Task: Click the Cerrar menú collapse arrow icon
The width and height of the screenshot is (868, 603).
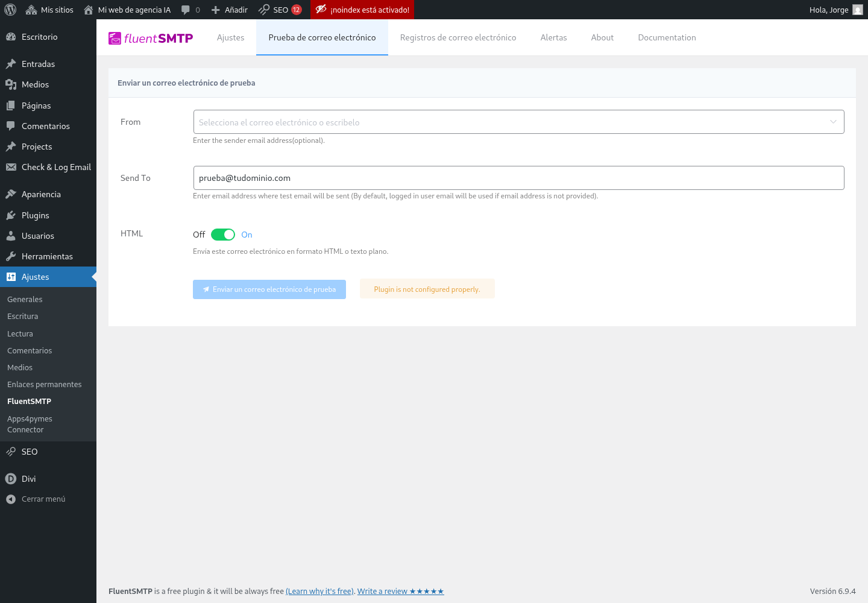Action: 11,499
